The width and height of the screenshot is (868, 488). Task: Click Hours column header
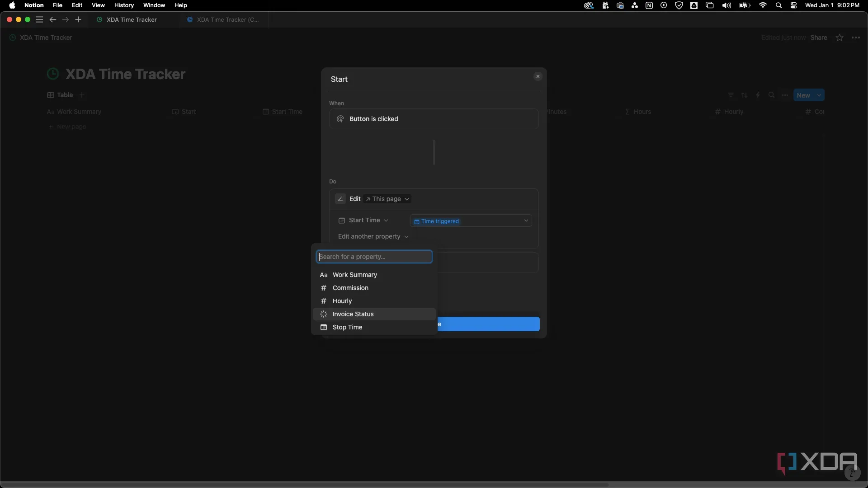click(x=638, y=112)
